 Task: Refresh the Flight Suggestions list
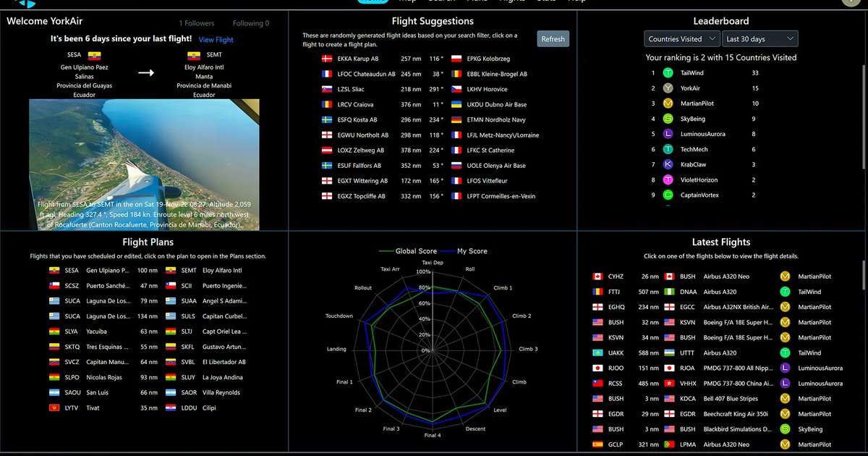point(553,39)
